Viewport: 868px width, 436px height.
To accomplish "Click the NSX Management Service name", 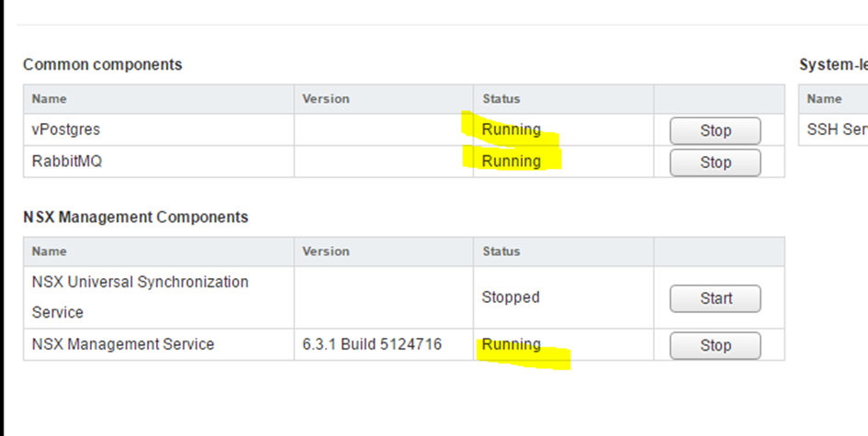I will coord(123,344).
